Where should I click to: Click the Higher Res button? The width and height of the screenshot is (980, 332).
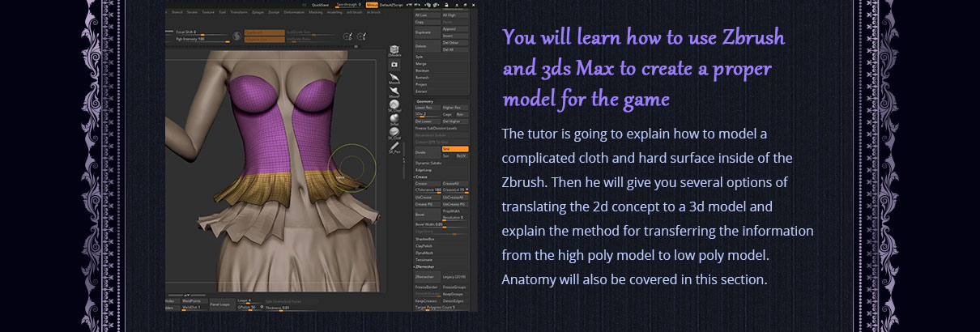tap(454, 108)
